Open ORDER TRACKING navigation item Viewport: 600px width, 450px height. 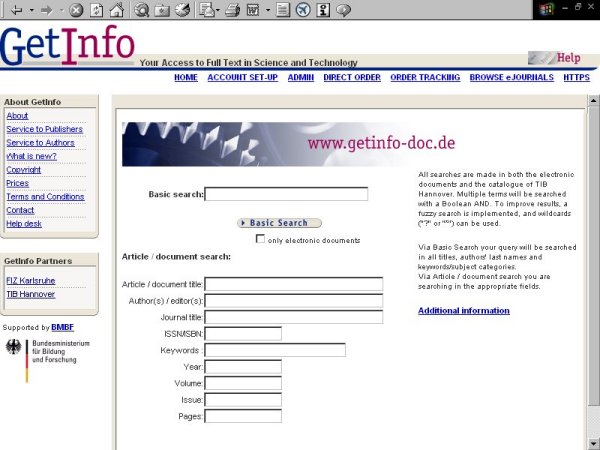[425, 77]
